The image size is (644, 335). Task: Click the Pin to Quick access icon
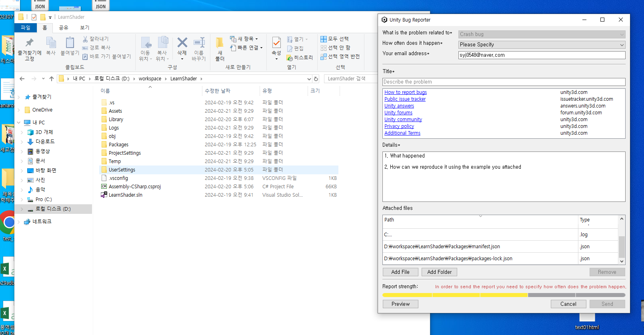click(x=29, y=42)
